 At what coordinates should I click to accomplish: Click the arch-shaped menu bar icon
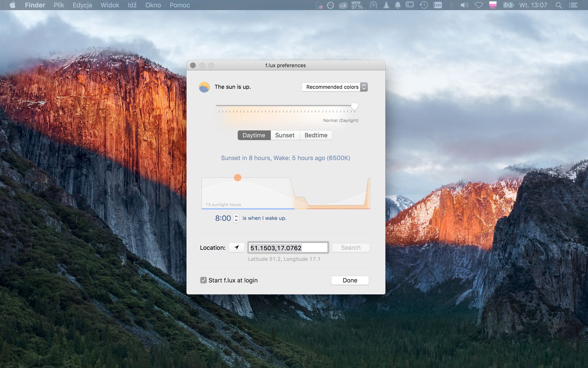click(374, 5)
